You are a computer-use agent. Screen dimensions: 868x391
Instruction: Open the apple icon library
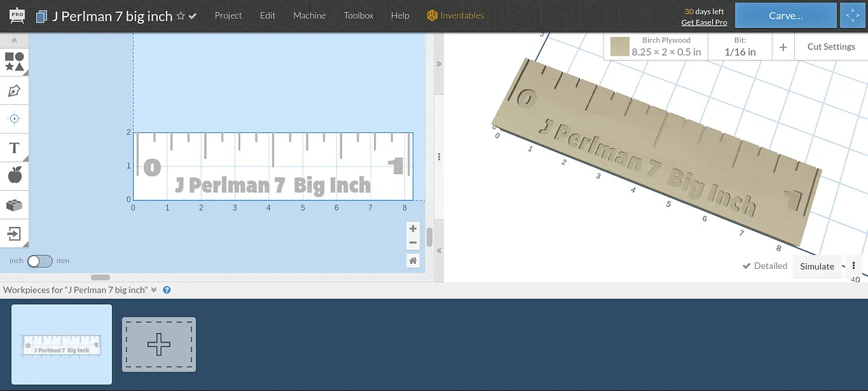pos(14,175)
